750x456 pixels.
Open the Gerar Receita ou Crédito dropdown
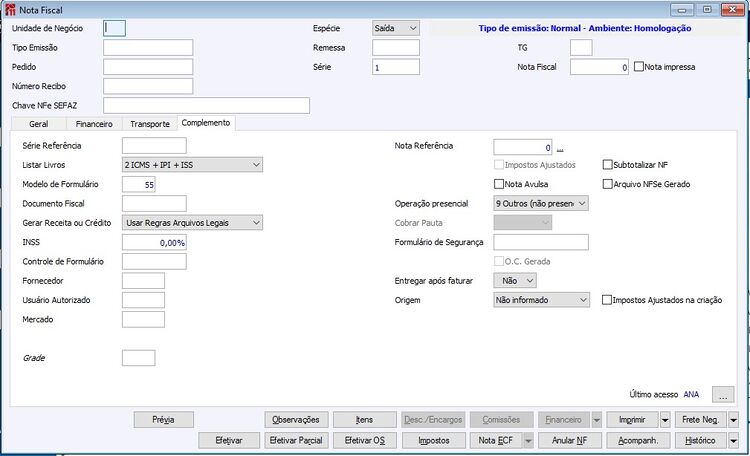click(192, 222)
